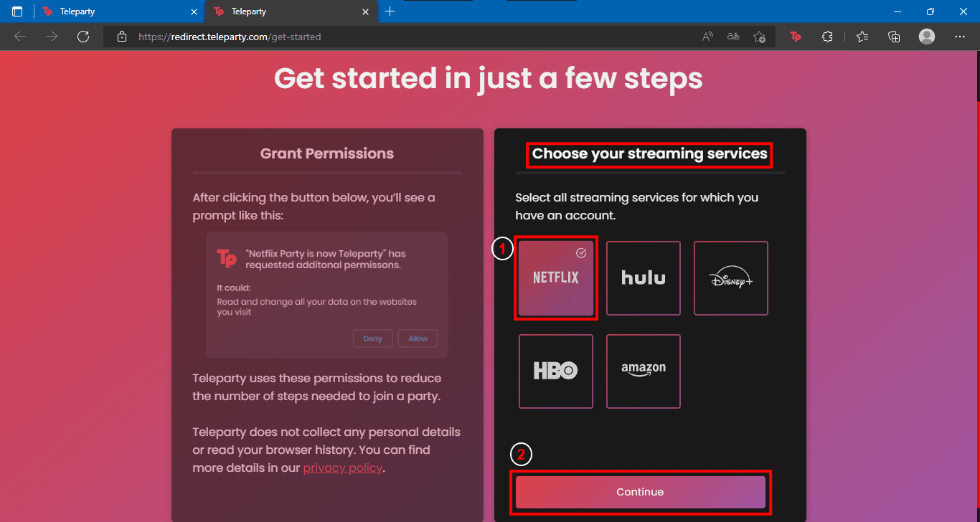Screen dimensions: 980x522
Task: Close the first Teleparty tab
Action: (194, 11)
